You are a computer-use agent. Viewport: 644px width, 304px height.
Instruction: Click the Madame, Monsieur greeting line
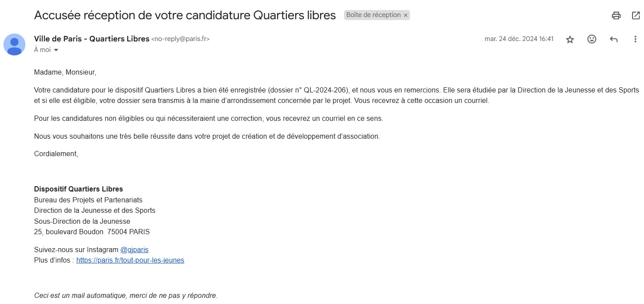(x=65, y=72)
